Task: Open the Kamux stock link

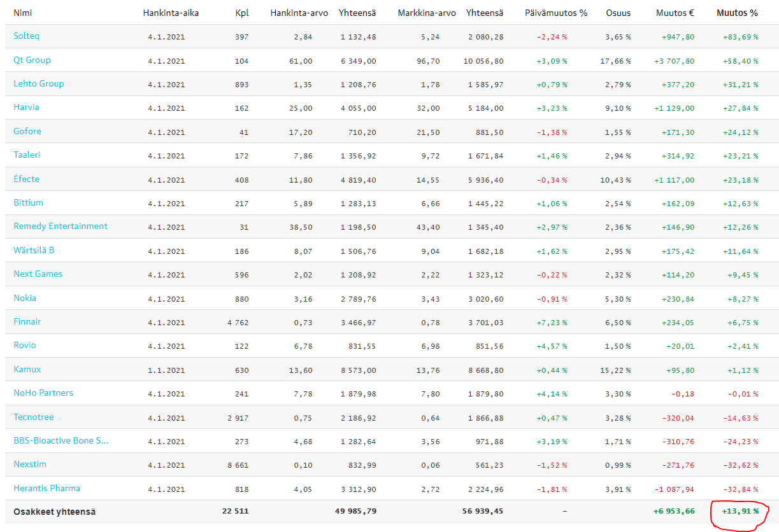Action: pos(27,369)
